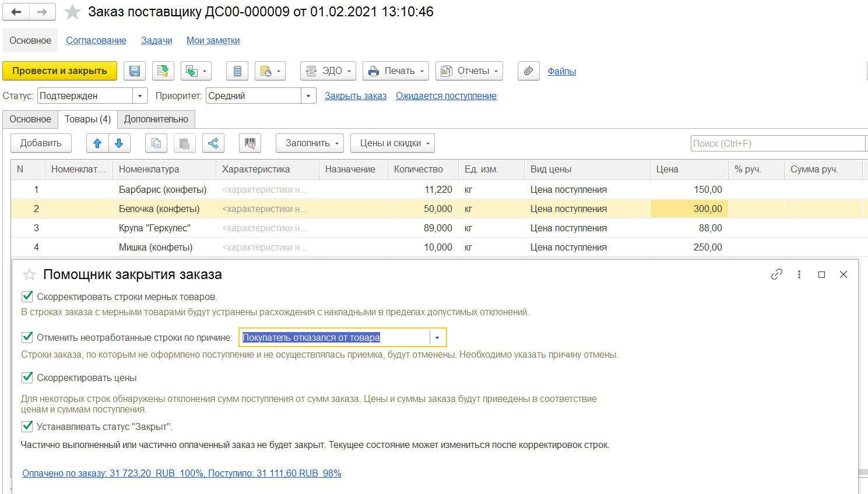
Task: Click the Приоритет field value Средний
Action: [254, 96]
